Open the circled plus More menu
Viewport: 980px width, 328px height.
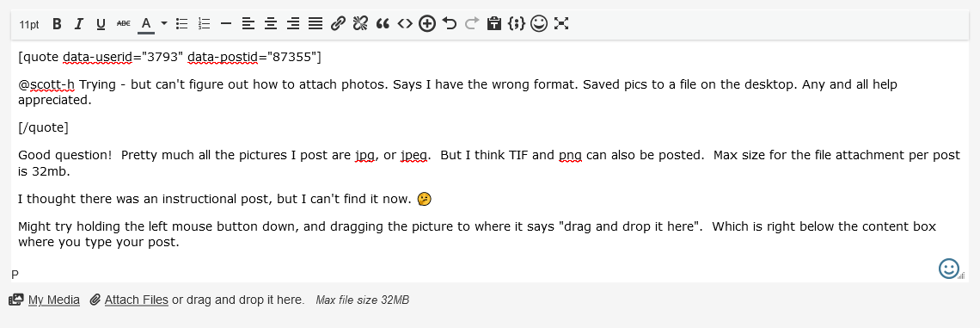427,24
